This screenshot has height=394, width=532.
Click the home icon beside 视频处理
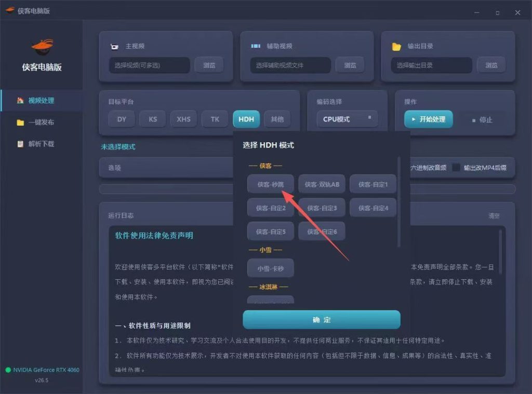[x=20, y=100]
